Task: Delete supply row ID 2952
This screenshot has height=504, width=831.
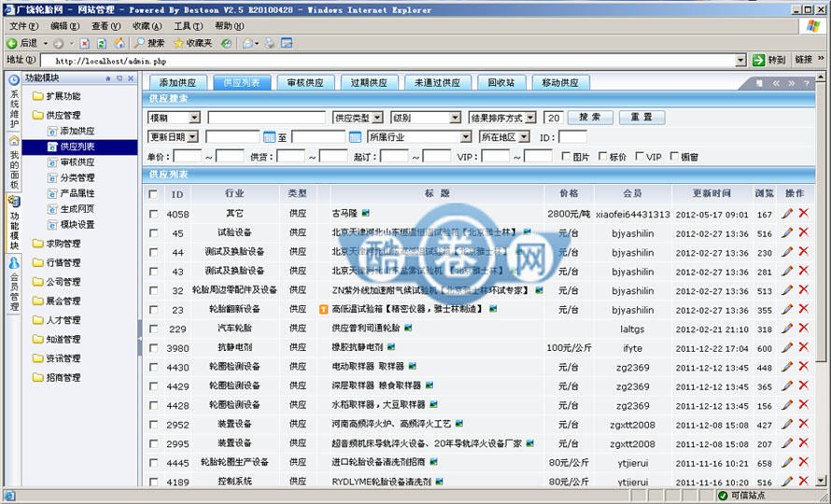Action: click(804, 424)
